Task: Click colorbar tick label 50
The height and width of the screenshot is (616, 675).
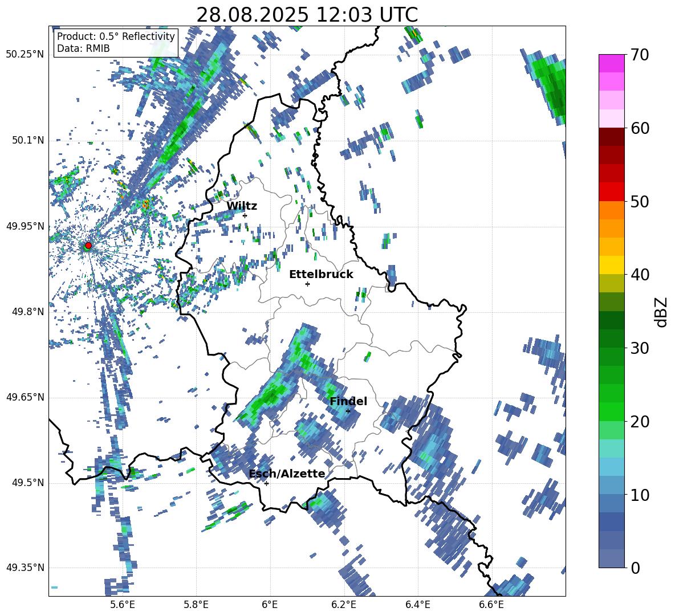Action: 640,201
